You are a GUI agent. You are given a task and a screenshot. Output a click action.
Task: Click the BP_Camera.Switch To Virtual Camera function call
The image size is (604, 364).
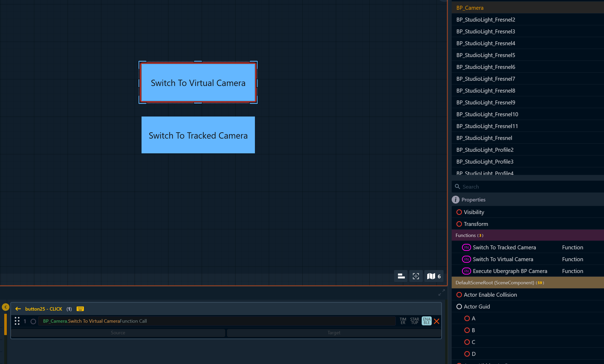217,321
